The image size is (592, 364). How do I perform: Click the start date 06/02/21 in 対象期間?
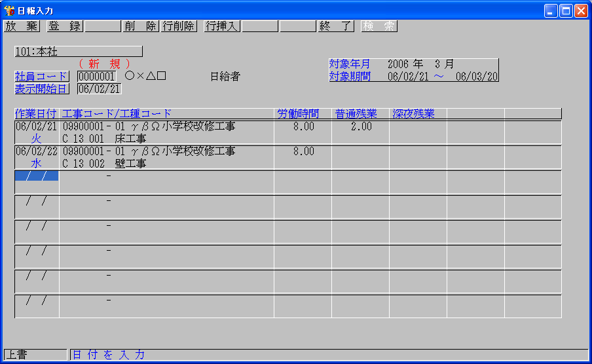click(408, 77)
